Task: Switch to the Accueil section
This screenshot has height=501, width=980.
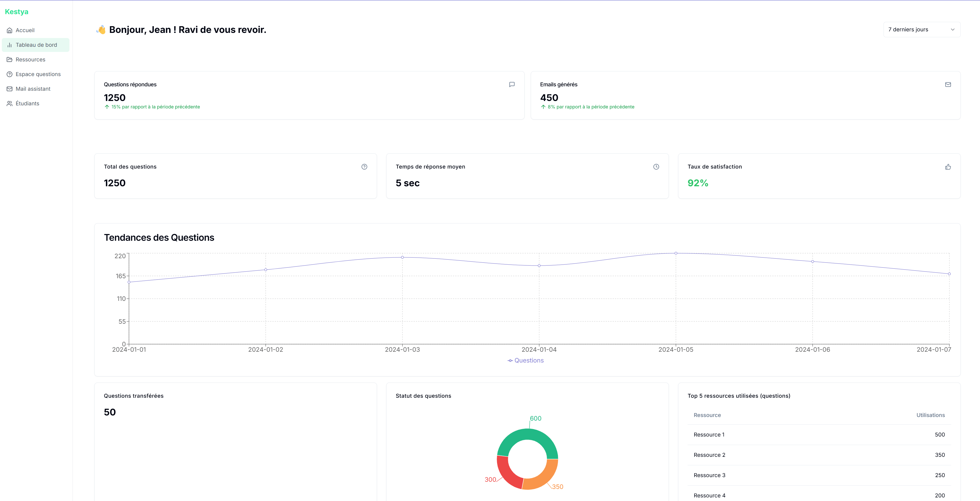Action: [x=25, y=30]
